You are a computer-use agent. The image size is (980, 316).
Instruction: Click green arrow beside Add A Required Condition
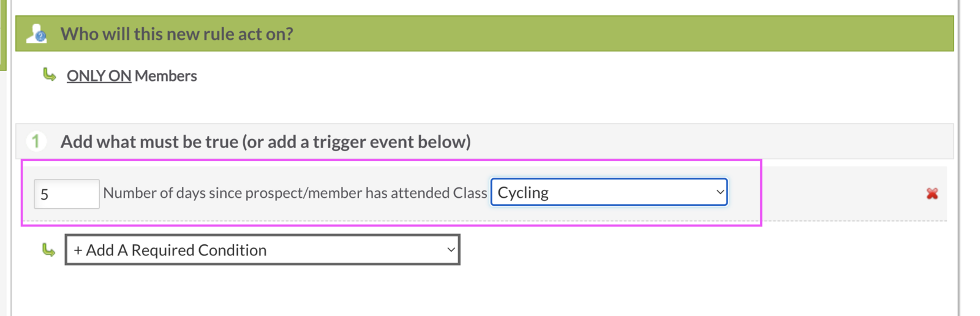click(x=48, y=250)
